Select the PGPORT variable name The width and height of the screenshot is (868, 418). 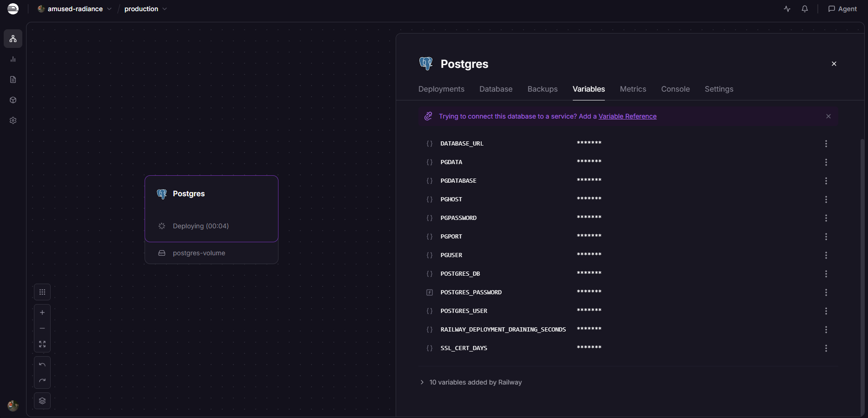point(451,237)
